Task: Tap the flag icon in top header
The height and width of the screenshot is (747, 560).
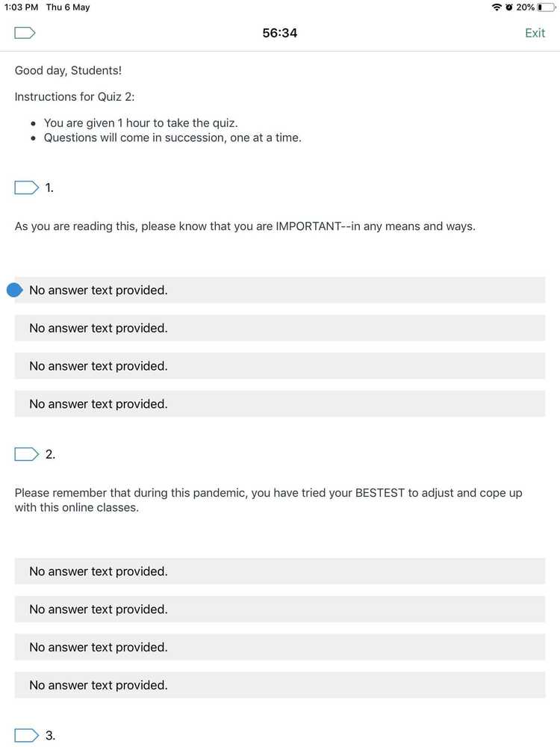Action: (x=25, y=33)
